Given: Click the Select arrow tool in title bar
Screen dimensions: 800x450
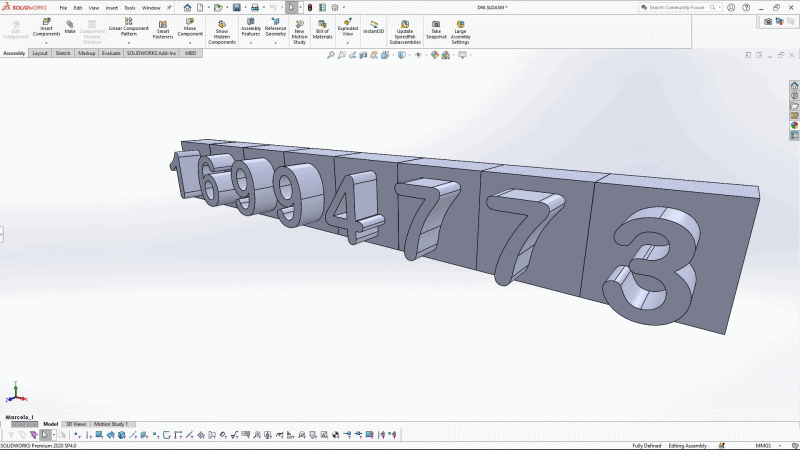Looking at the screenshot, I should point(291,8).
